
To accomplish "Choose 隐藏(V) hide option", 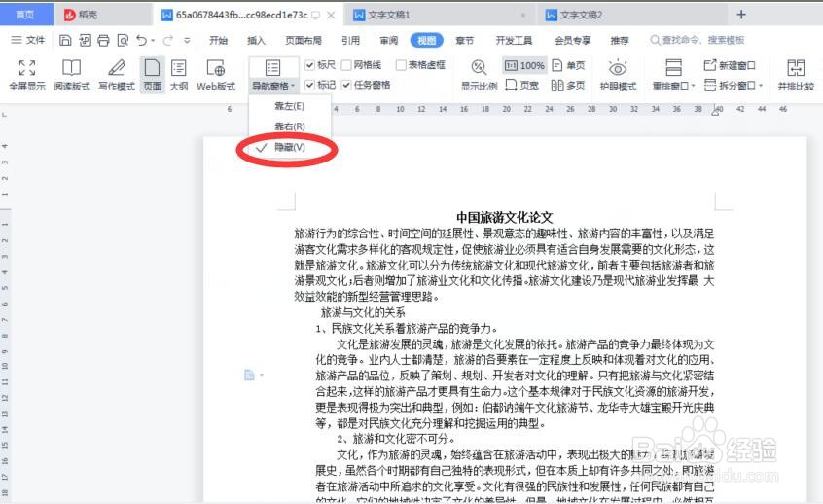I will coord(290,148).
